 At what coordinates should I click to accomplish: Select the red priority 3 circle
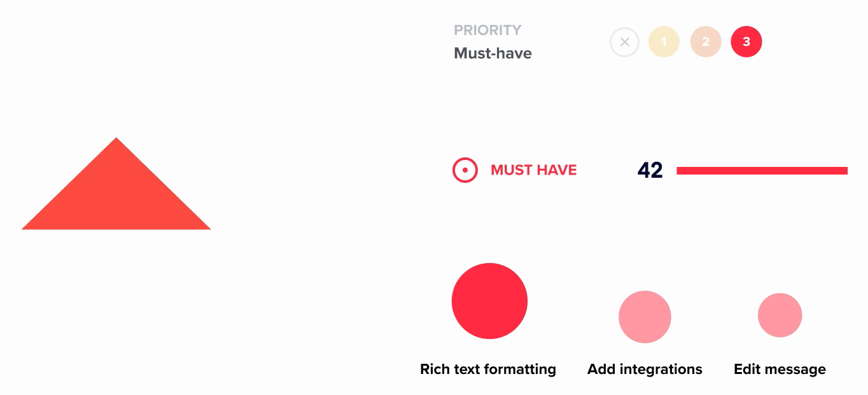(746, 42)
